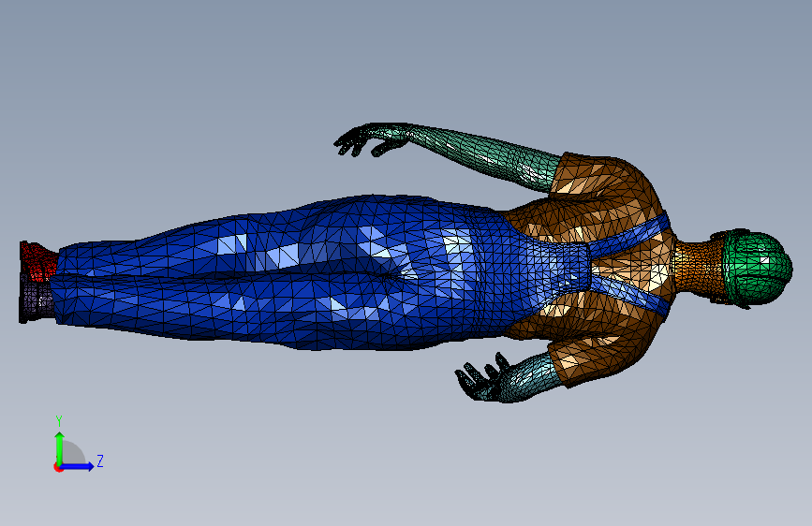The height and width of the screenshot is (526, 812).
Task: Click the "Z" label of the orientation triad
Action: click(100, 460)
